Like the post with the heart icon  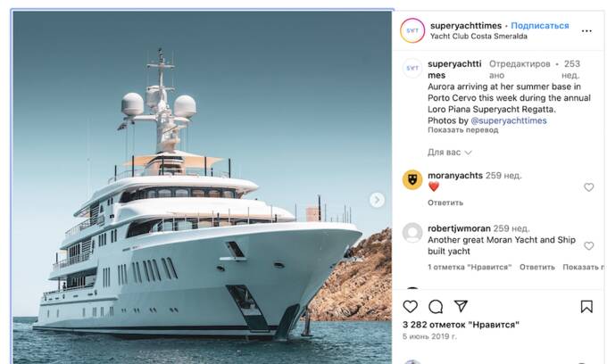[410, 307]
